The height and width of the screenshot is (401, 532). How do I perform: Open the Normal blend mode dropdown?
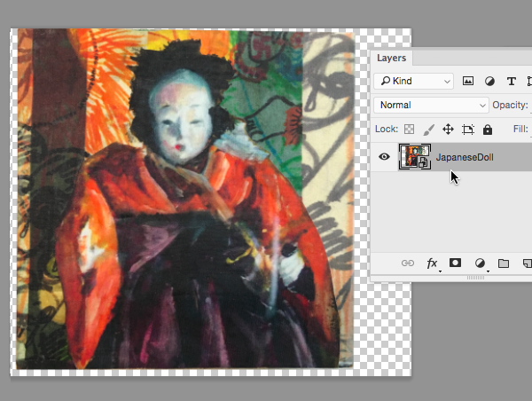(431, 105)
